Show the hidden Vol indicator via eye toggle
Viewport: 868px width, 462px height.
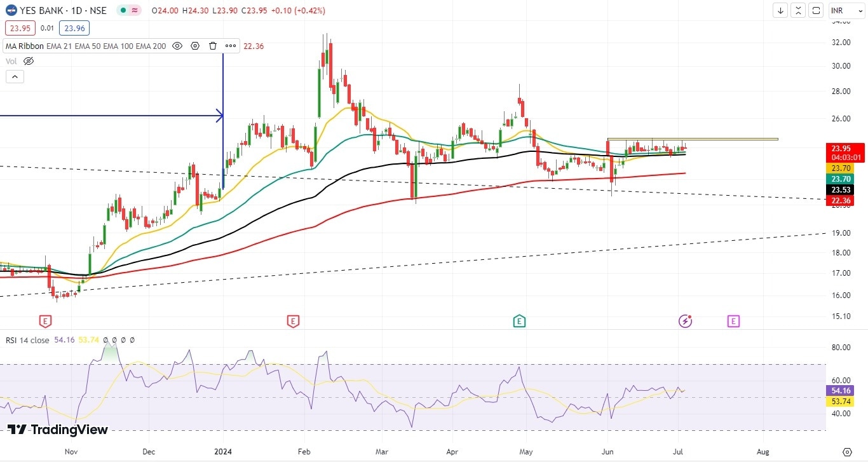28,61
